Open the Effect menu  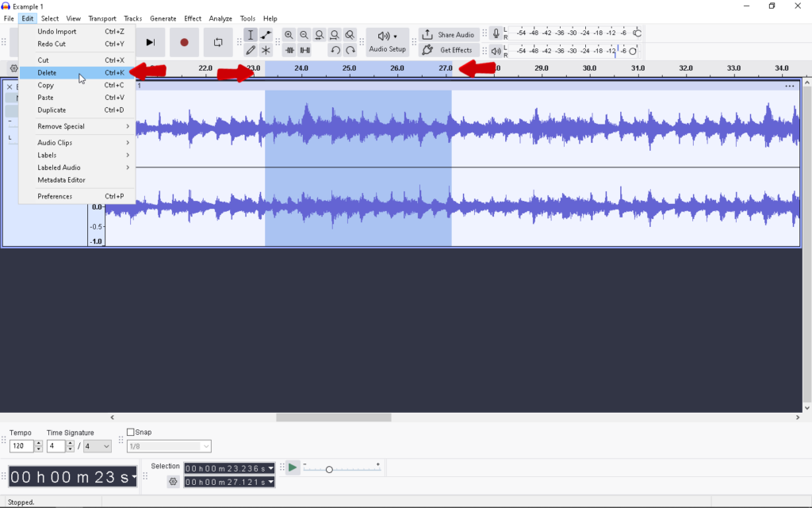coord(193,18)
